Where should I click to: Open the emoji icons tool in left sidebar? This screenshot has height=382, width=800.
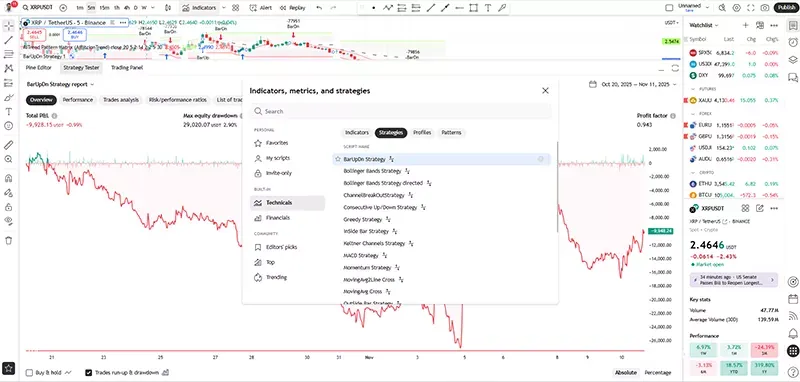coord(8,125)
